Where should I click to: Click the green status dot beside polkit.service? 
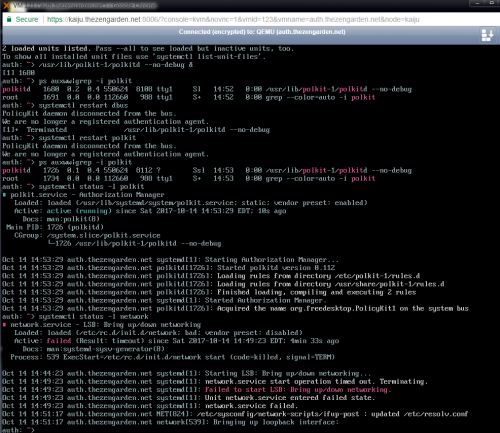(4, 195)
